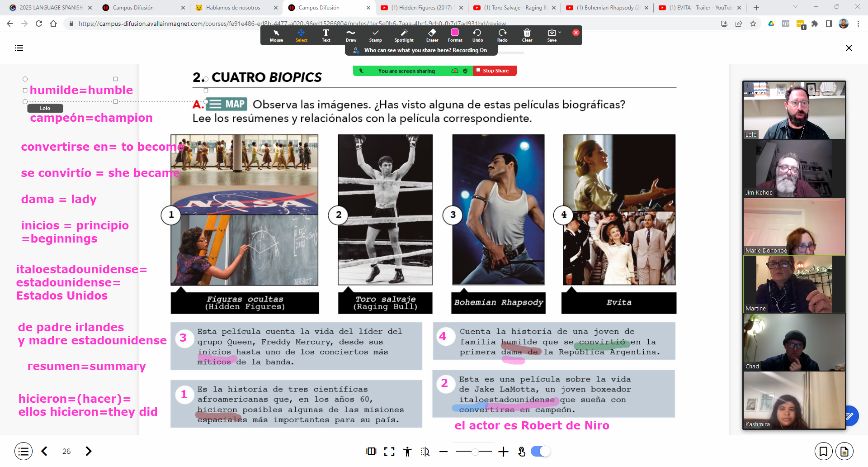Select the Mouse tool in annotation bar
Image resolution: width=868 pixels, height=467 pixels.
point(276,35)
